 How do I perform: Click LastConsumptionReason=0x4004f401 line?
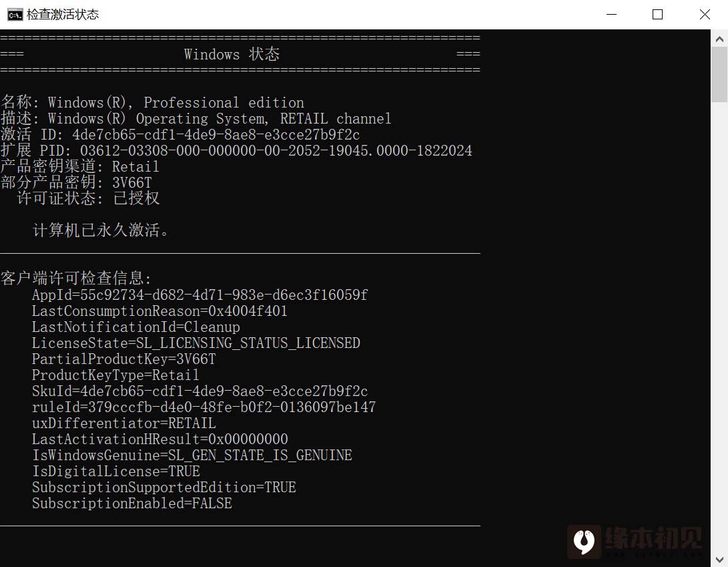click(159, 311)
